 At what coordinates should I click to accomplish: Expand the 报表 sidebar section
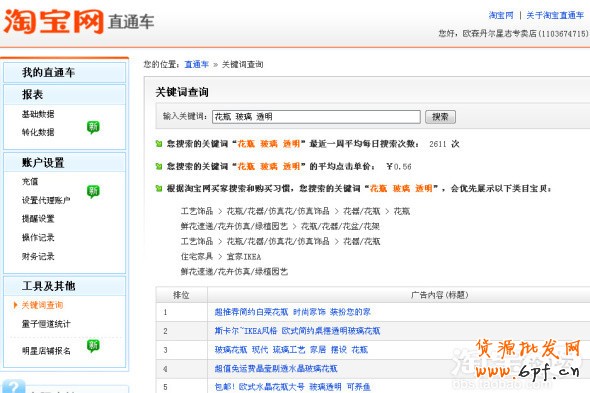(64, 94)
